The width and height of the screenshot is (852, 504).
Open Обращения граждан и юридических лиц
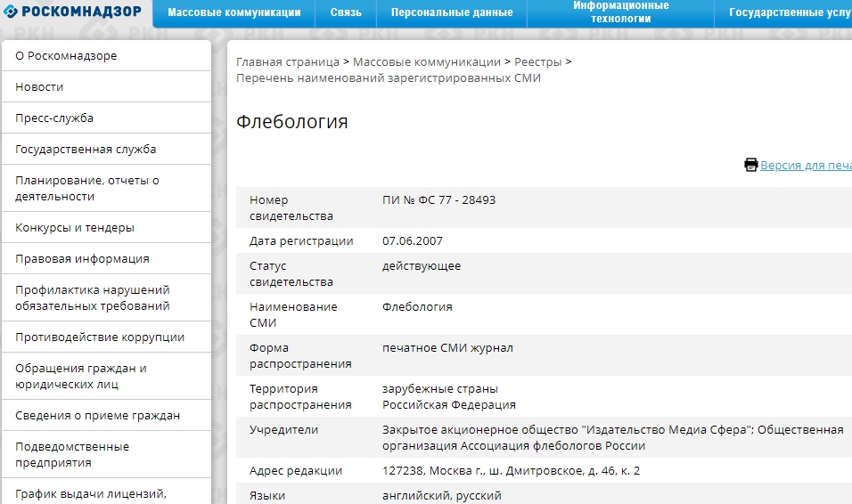107,376
